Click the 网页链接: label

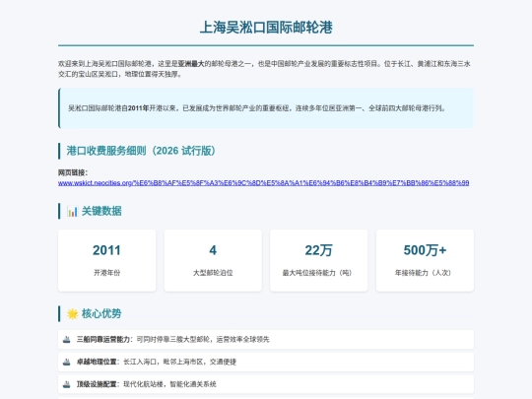73,172
